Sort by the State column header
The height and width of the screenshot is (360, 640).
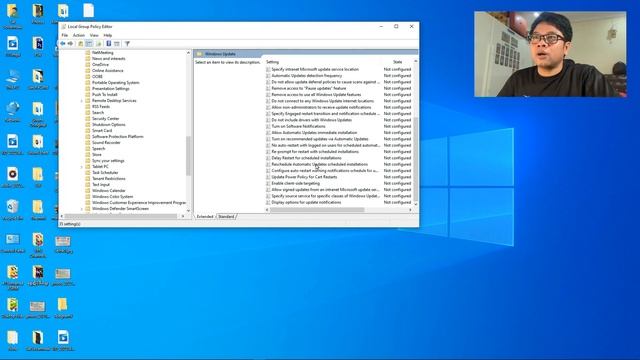(x=398, y=62)
